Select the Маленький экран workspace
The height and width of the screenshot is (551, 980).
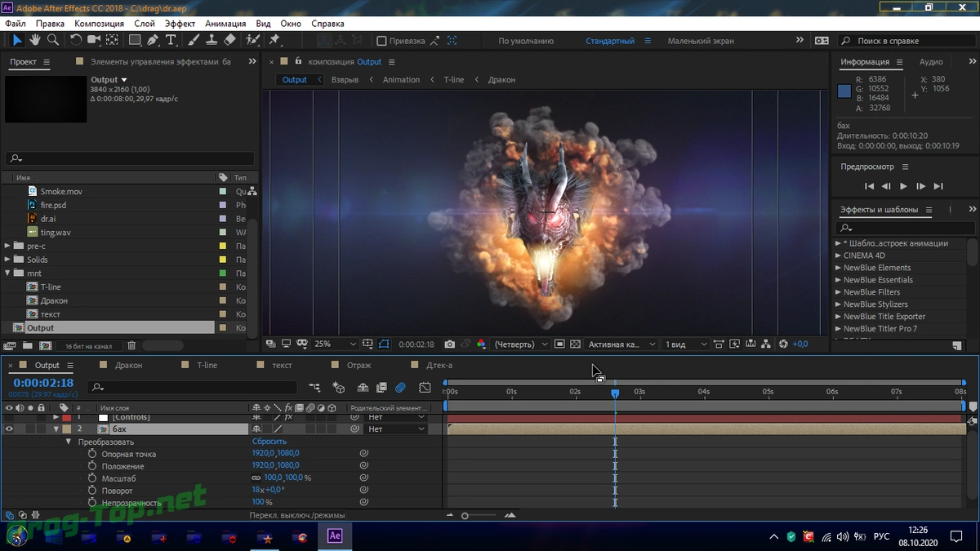(701, 41)
